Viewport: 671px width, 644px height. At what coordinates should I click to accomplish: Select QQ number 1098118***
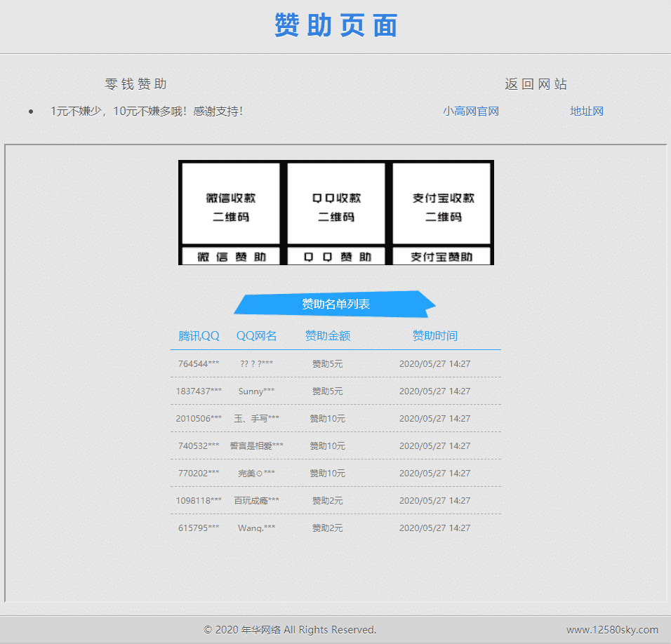(x=199, y=501)
